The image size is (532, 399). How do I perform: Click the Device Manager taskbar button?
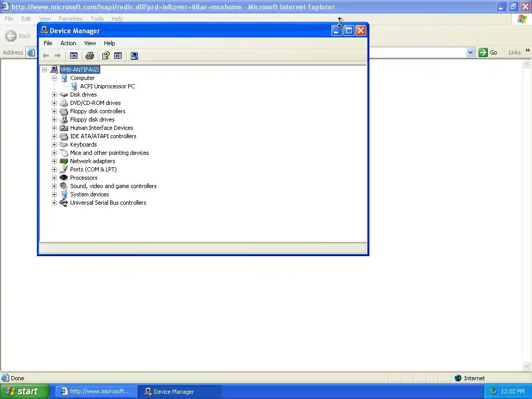(180, 392)
